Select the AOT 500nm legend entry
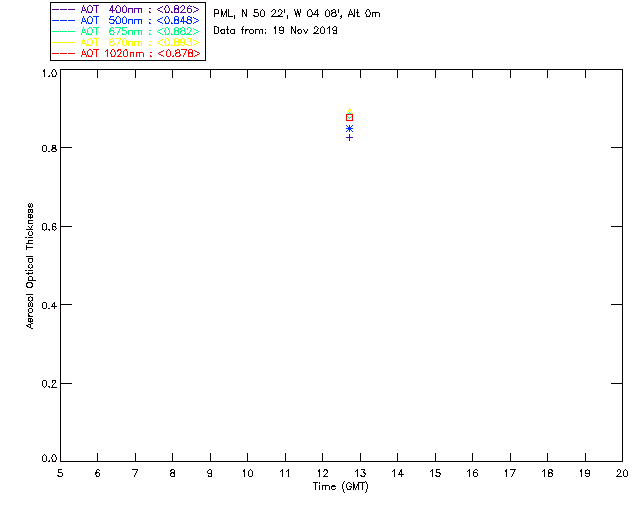This screenshot has height=512, width=640. click(x=126, y=20)
